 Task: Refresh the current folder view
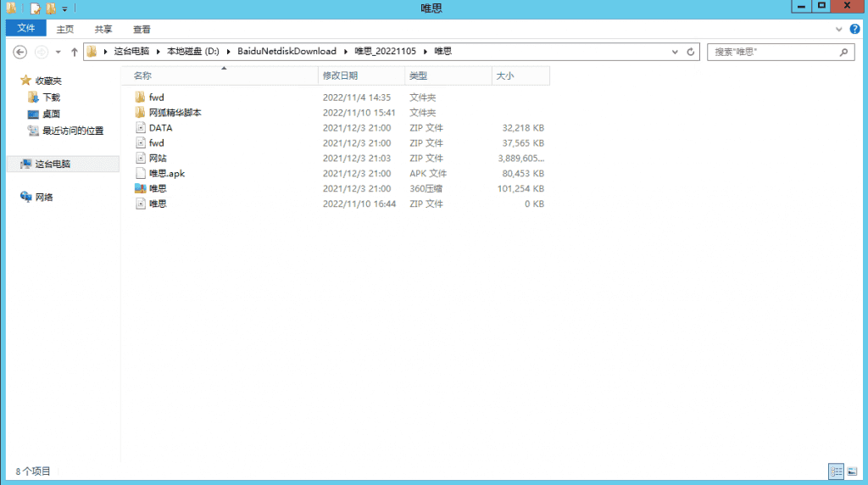[x=690, y=52]
